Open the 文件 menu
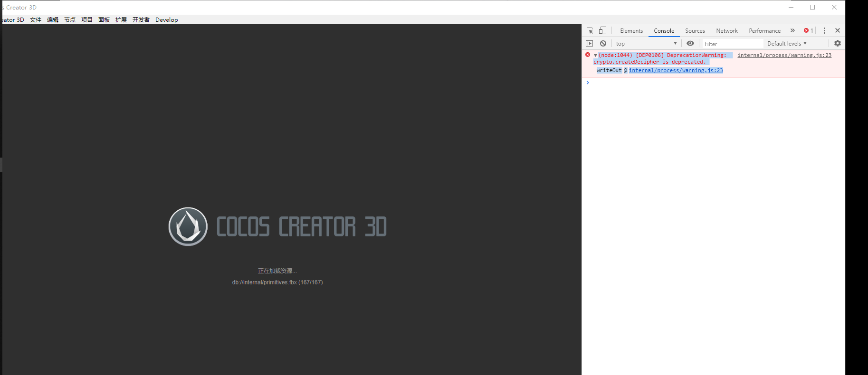 tap(36, 20)
